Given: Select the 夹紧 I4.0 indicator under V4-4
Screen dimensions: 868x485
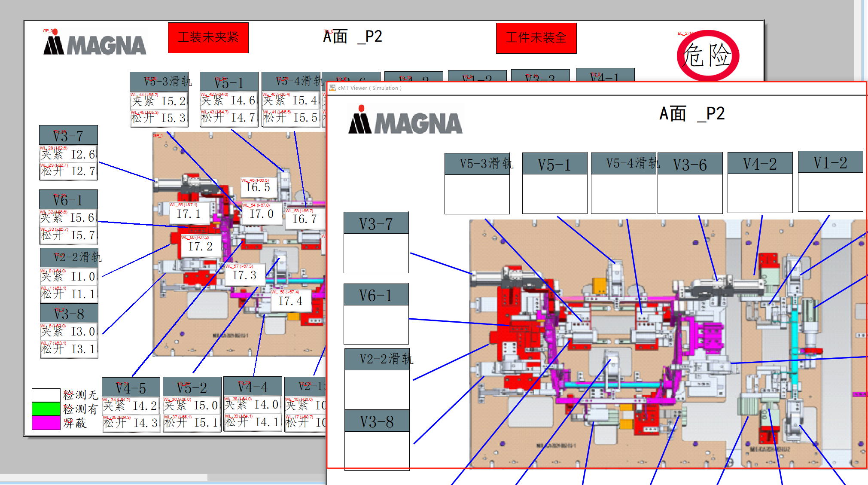Looking at the screenshot, I should pos(253,405).
